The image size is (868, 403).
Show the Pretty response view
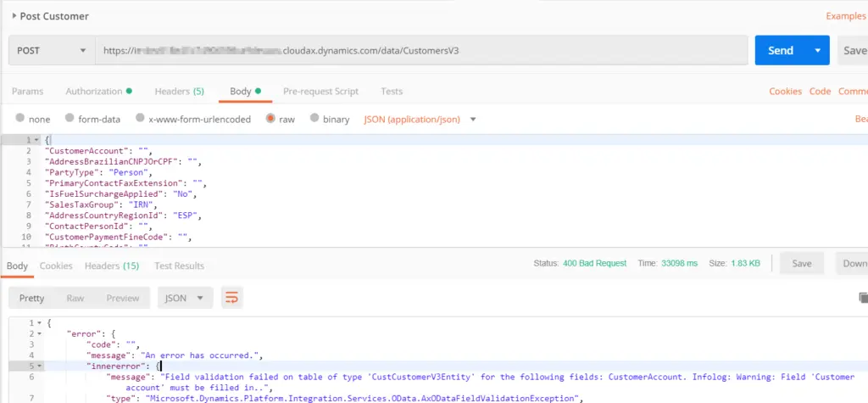click(x=31, y=299)
